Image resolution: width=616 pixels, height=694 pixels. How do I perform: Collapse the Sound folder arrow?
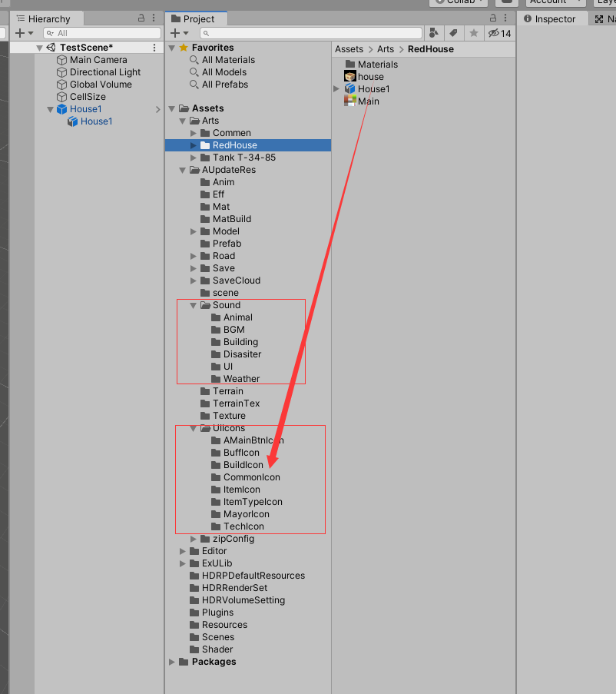click(194, 305)
